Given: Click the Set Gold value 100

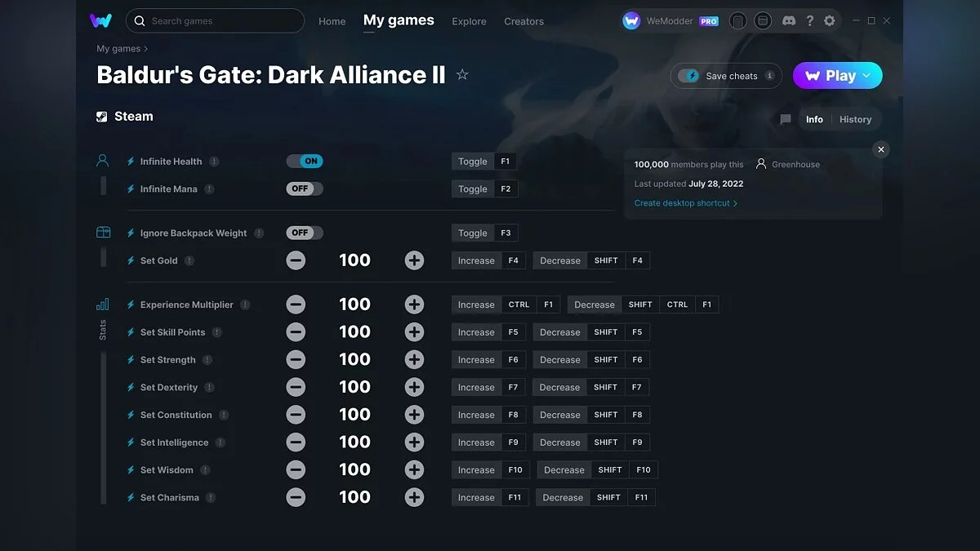Looking at the screenshot, I should tap(354, 260).
